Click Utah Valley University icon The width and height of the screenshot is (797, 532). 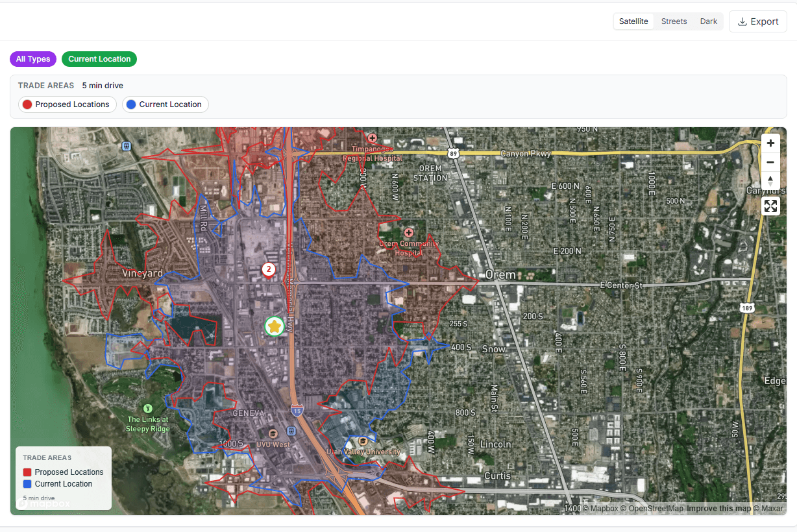363,441
